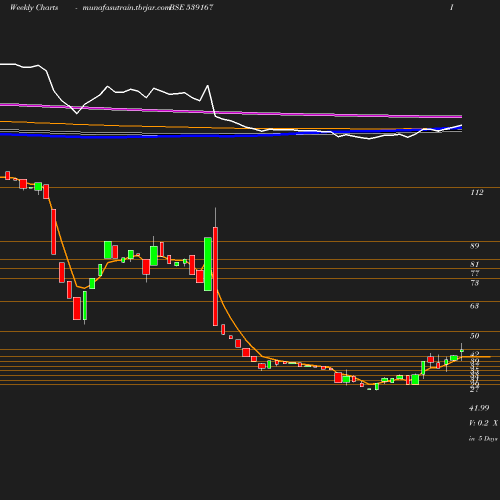
Task: Click the 'Weekly Charts' title text
Action: 34,7
